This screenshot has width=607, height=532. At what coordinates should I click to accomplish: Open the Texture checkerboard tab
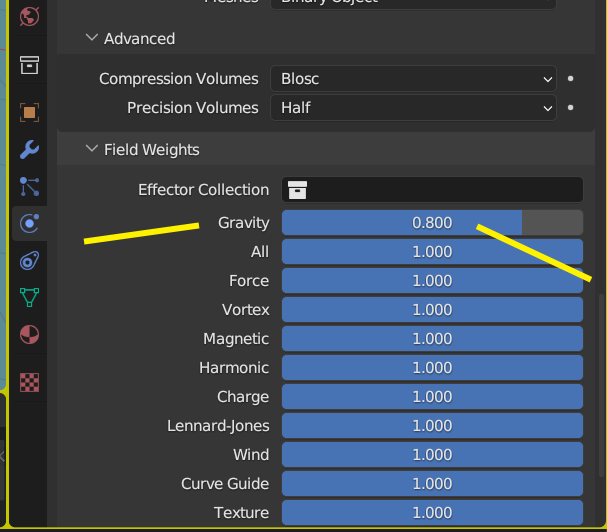coord(29,383)
